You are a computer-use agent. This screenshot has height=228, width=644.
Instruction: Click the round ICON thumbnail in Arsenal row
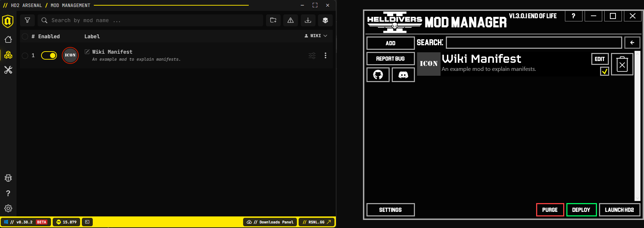pyautogui.click(x=70, y=55)
